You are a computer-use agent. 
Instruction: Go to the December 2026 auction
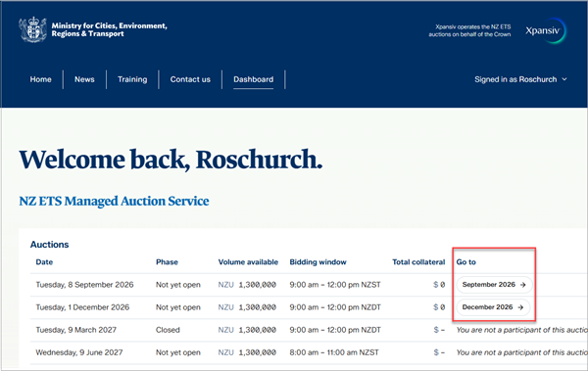493,307
